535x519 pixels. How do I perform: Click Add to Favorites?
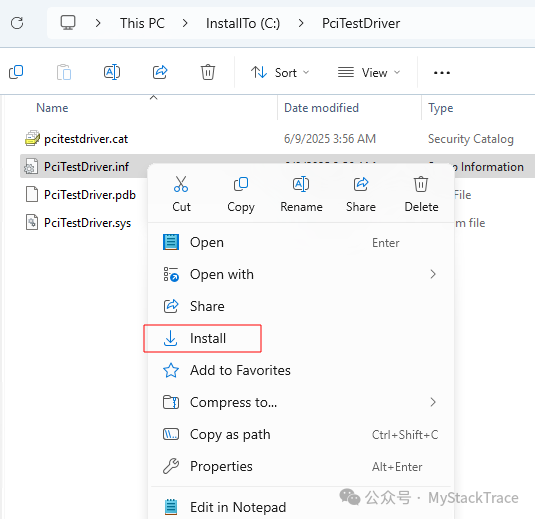click(x=301, y=370)
